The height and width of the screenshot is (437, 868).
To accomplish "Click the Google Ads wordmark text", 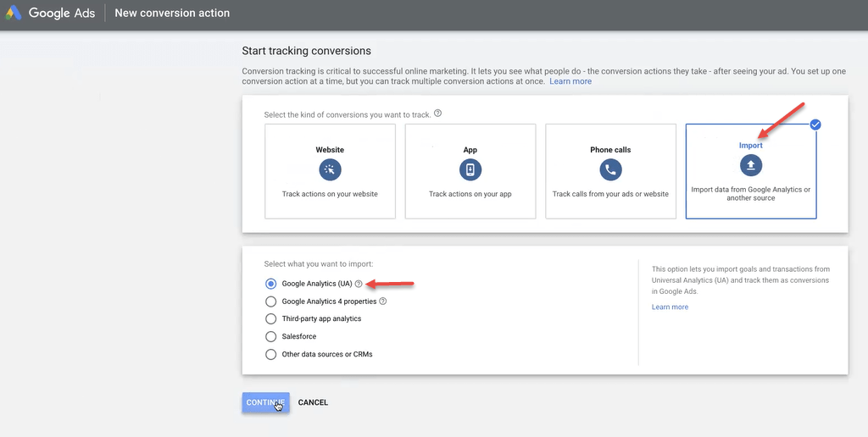I will (x=61, y=13).
